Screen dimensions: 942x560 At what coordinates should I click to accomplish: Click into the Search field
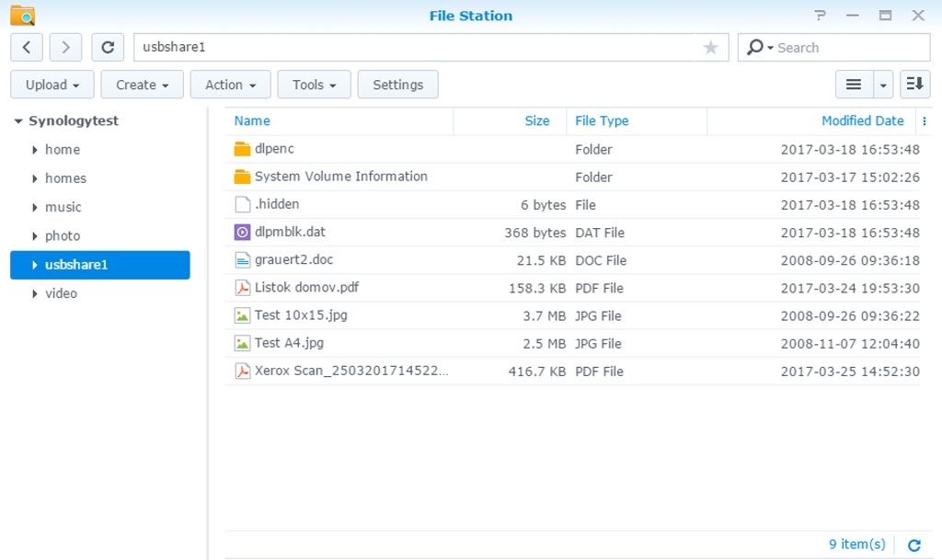point(846,48)
